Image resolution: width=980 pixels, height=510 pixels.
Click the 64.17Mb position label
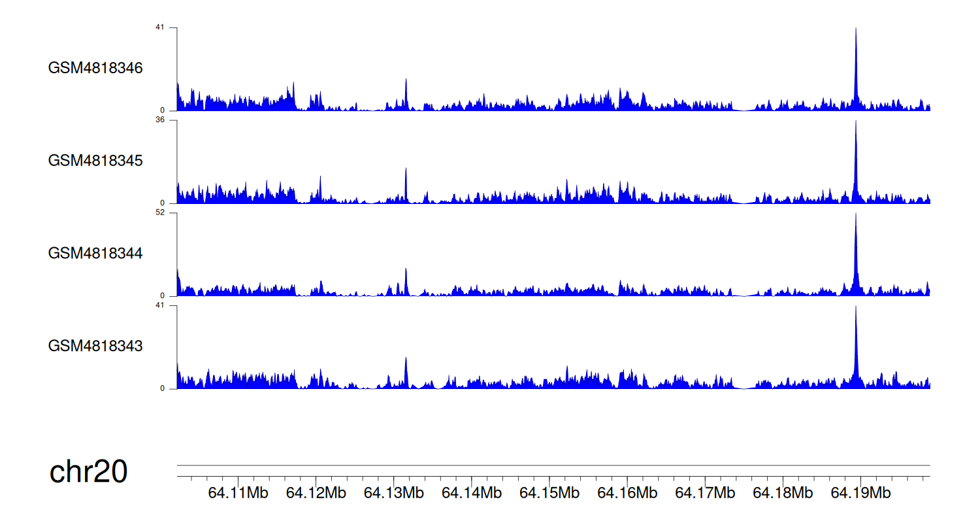click(x=705, y=493)
